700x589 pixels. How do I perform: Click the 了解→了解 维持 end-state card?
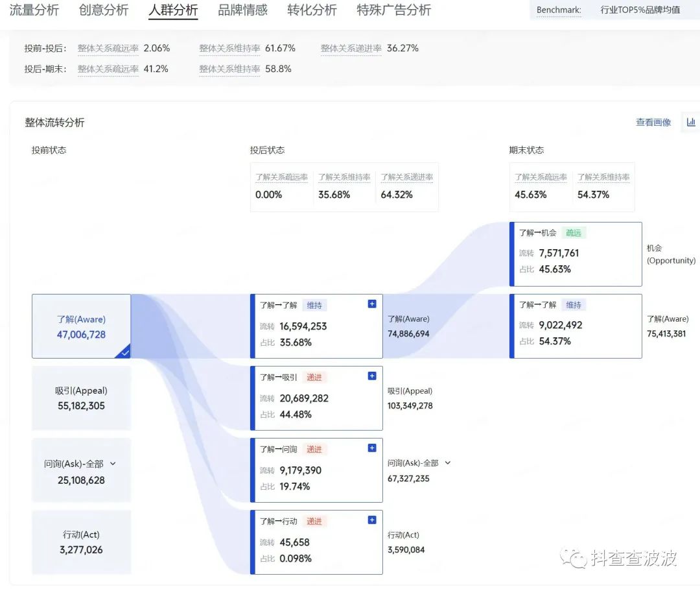[576, 326]
